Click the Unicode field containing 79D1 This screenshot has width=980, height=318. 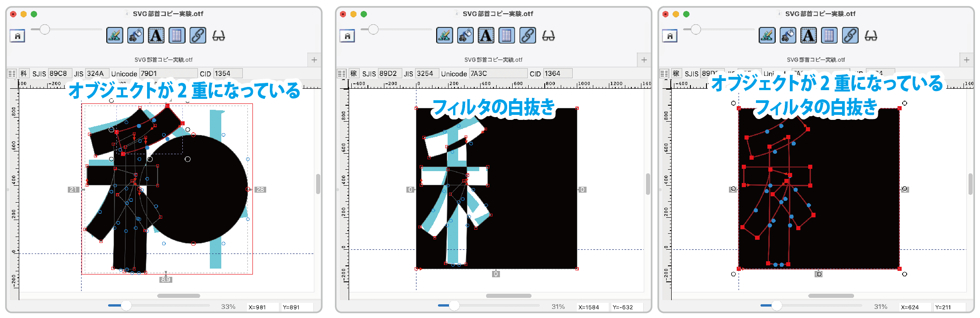point(167,74)
